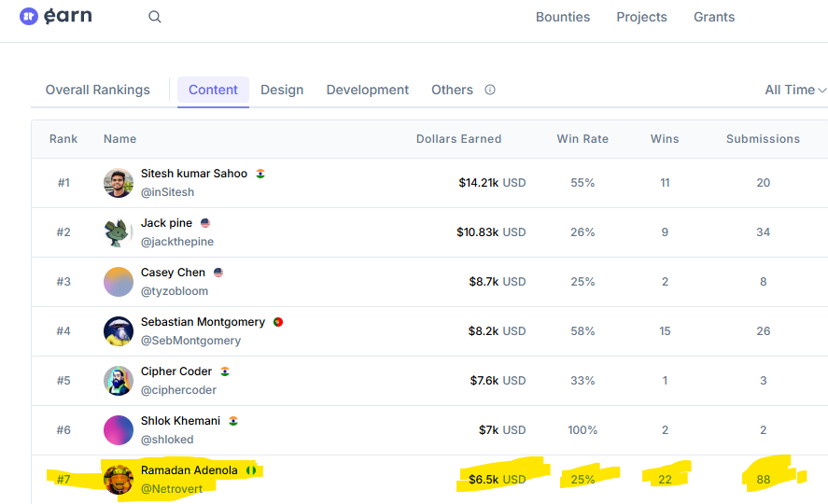Click the 100% win rate cell
Screen dimensions: 828x504
(x=582, y=430)
